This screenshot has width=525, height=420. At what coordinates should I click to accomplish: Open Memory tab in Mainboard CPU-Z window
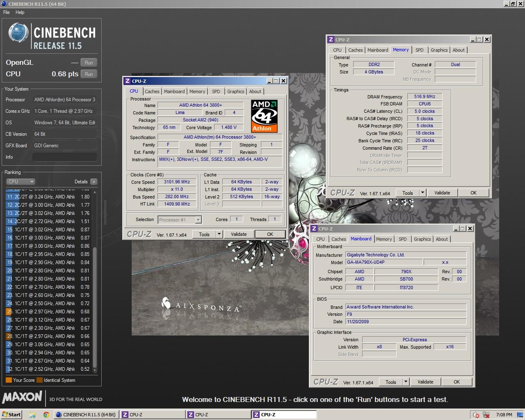pyautogui.click(x=384, y=239)
